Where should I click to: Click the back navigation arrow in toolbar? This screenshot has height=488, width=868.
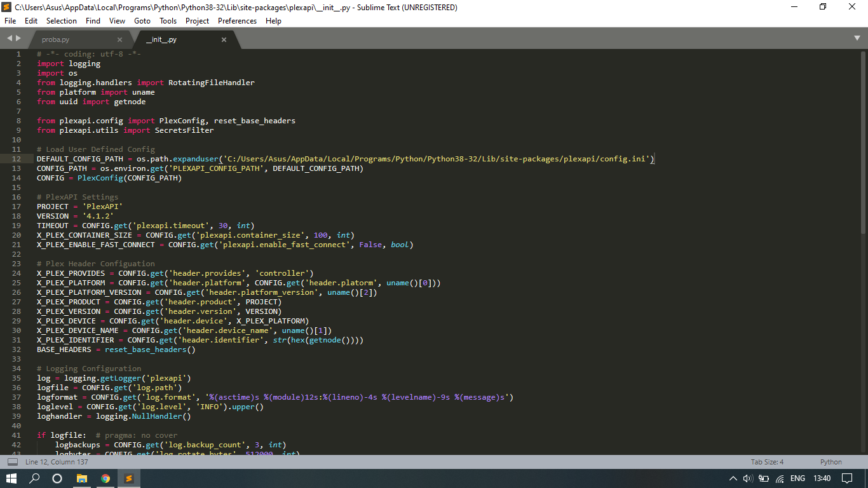[8, 38]
